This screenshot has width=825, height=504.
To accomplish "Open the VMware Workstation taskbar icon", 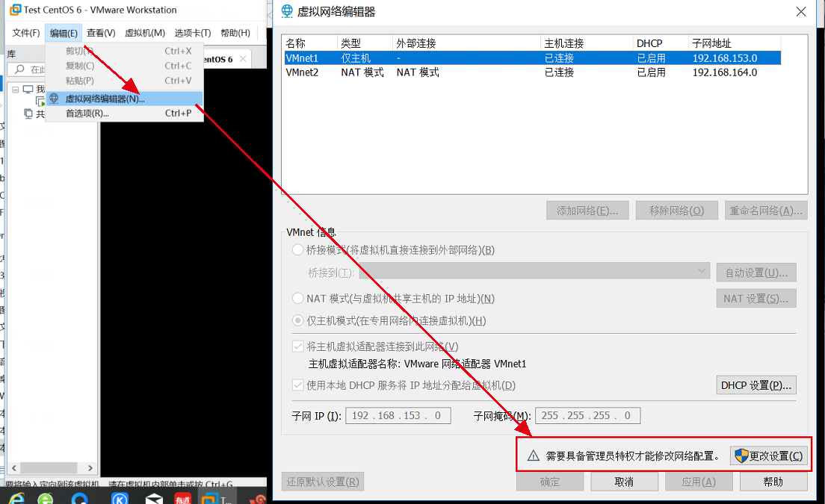I will 210,499.
